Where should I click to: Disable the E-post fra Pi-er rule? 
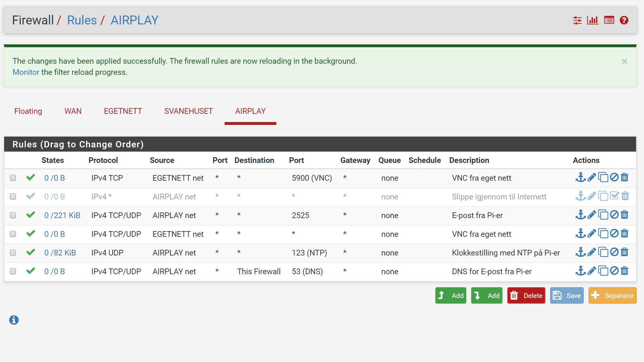tap(614, 215)
